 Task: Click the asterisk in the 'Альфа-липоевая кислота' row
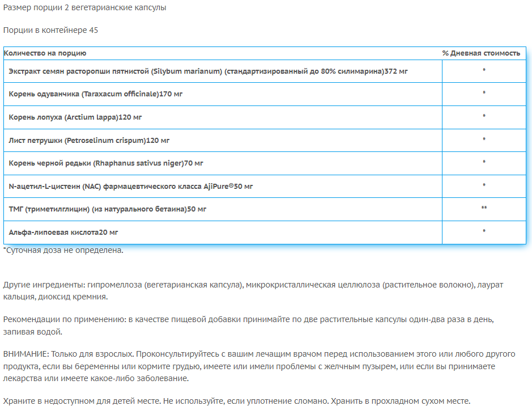(x=484, y=232)
